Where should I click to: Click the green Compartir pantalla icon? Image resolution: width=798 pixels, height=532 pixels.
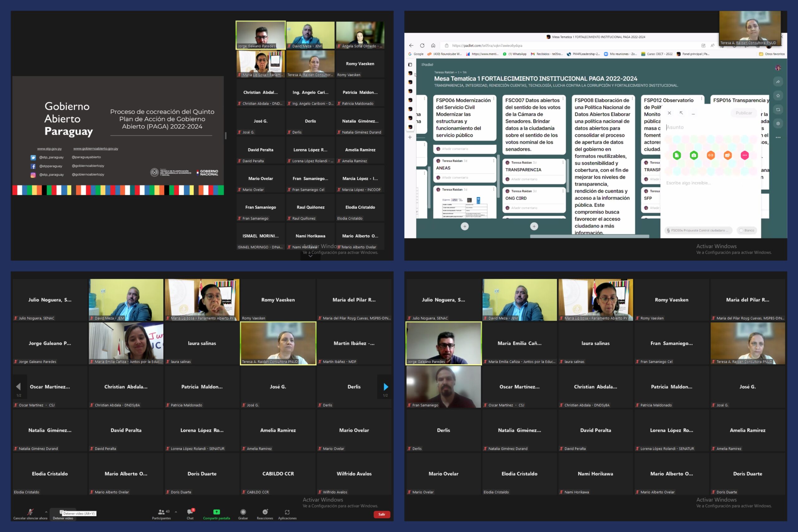(216, 512)
